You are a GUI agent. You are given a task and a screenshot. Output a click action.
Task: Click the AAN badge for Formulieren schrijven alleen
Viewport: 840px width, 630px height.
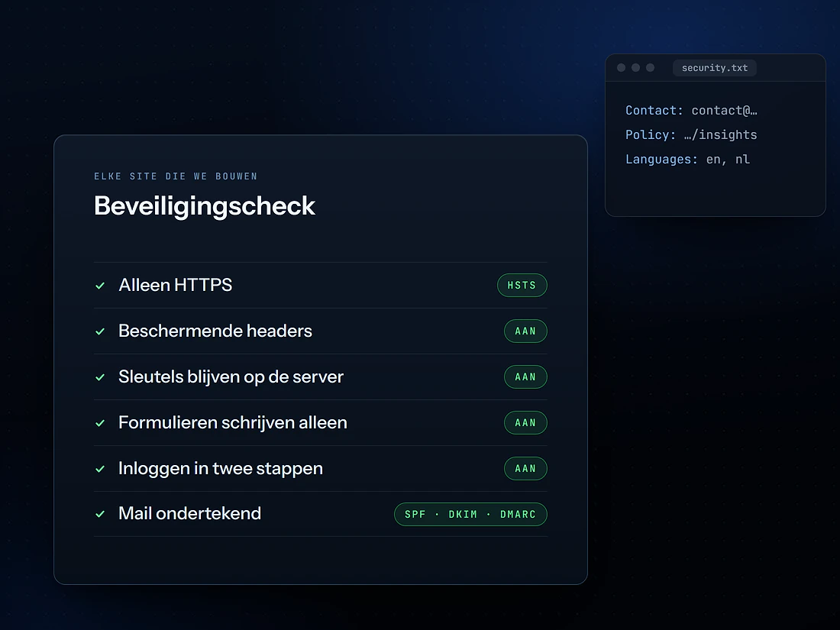[525, 423]
